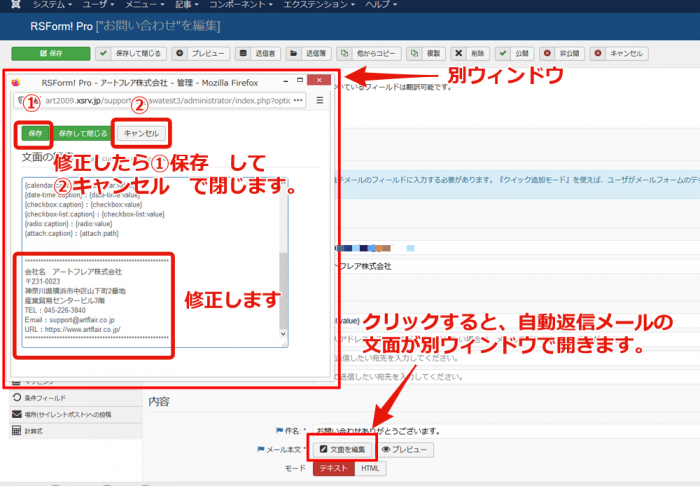This screenshot has width=700, height=486.
Task: Click the popup text area's vertical scrollbar thumb
Action: point(283,291)
